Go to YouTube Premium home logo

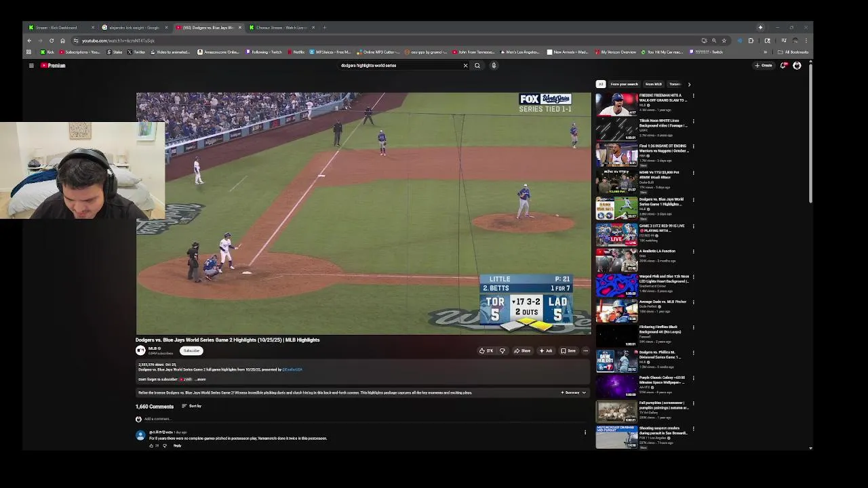click(x=53, y=66)
